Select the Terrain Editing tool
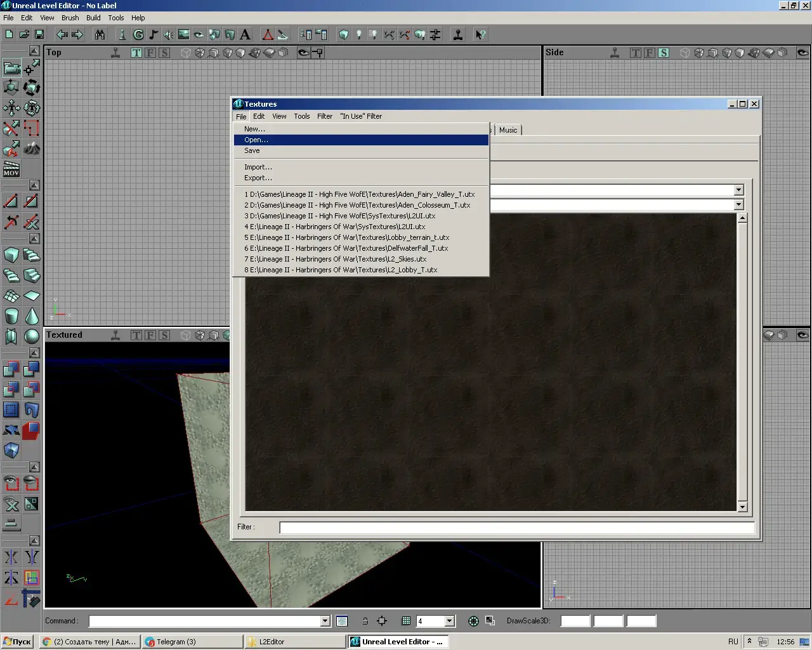Viewport: 812px width, 650px height. pos(32,149)
